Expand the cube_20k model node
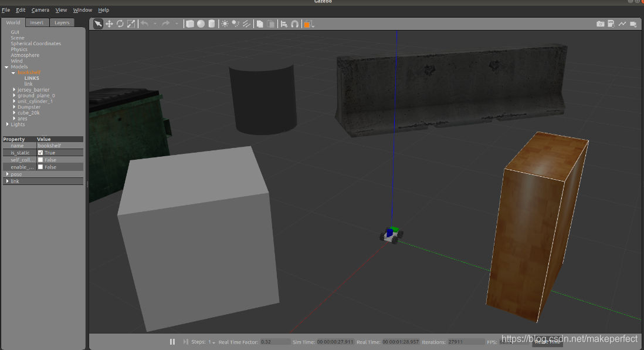This screenshot has width=644, height=350. [x=14, y=113]
